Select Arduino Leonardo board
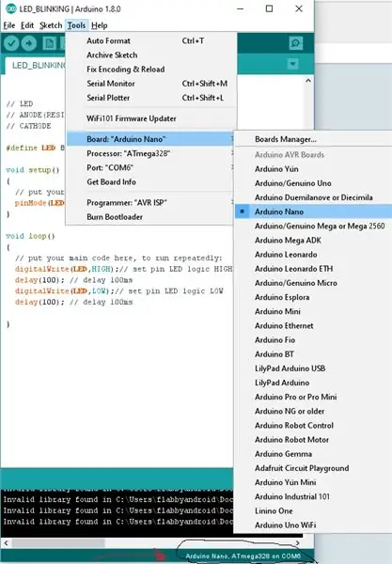Image resolution: width=392 pixels, height=564 pixels. point(313,255)
